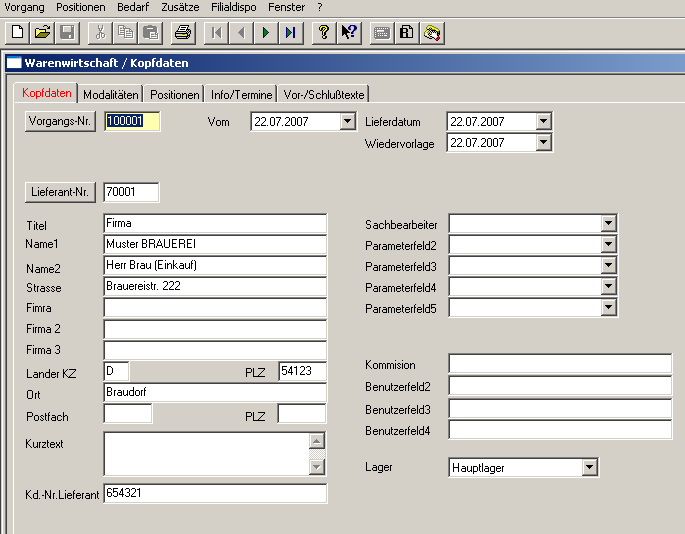The image size is (685, 534).
Task: Open the Filialdispo menu
Action: pyautogui.click(x=234, y=7)
